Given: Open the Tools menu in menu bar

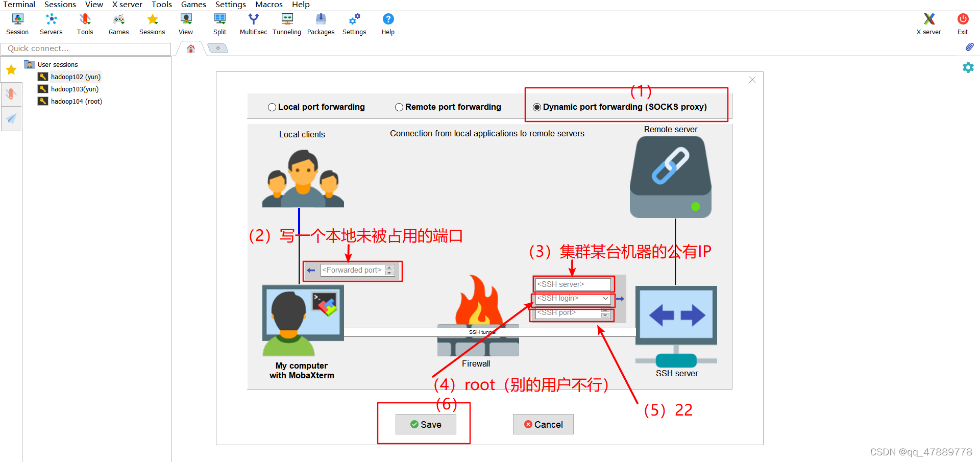Looking at the screenshot, I should point(162,5).
